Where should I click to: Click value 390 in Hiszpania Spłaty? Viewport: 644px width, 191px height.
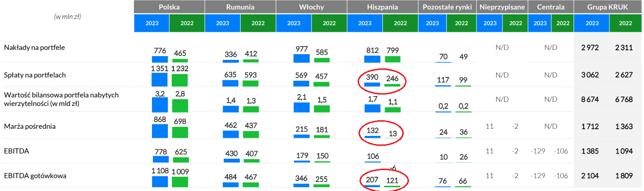tap(372, 78)
